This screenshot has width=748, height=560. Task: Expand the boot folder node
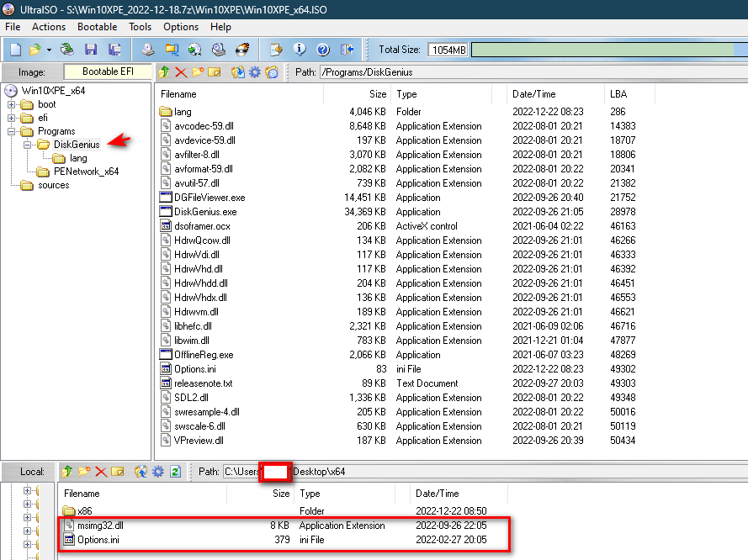[x=12, y=104]
